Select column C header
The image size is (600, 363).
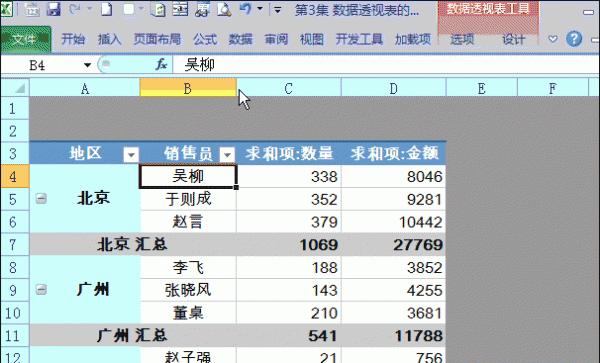coord(289,88)
